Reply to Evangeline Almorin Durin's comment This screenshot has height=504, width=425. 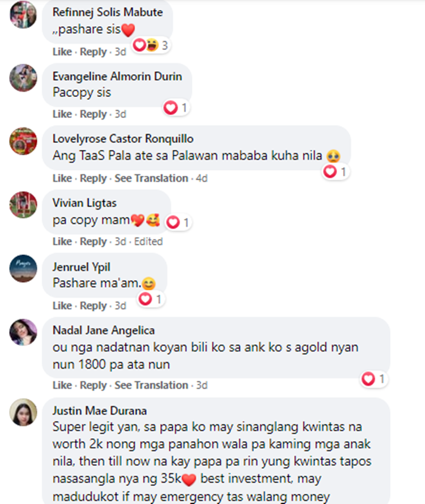tap(93, 114)
